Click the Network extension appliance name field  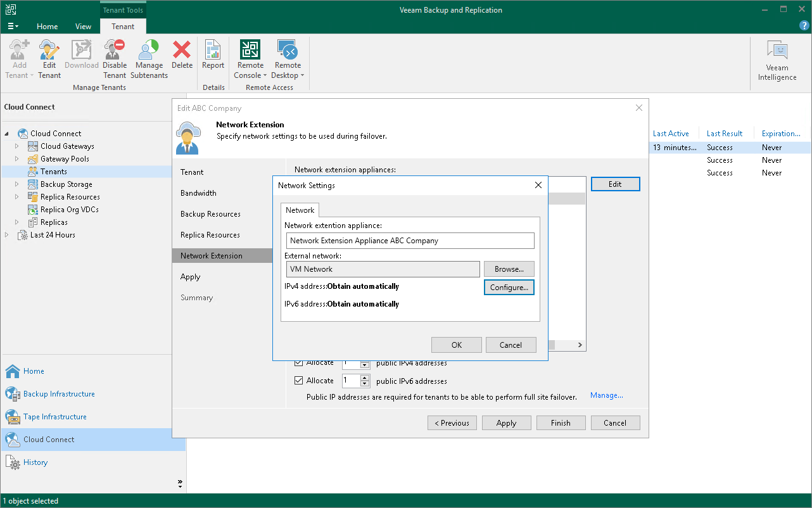pyautogui.click(x=409, y=241)
